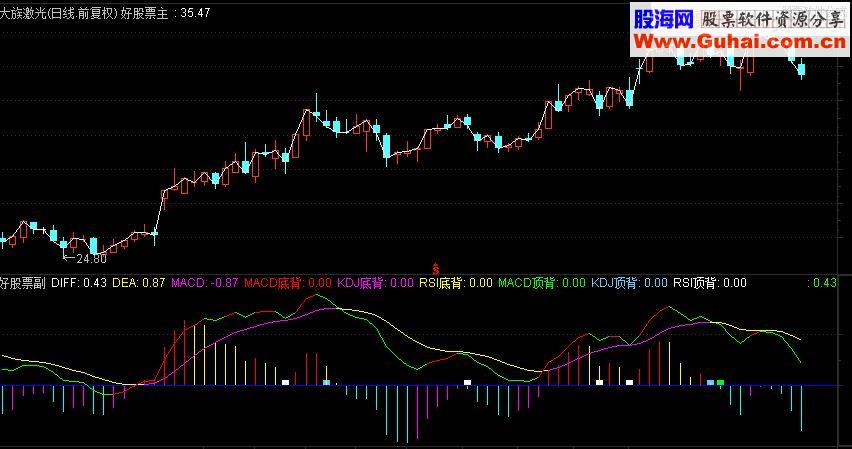This screenshot has height=449, width=852.
Task: Select the stock title 大族激光(日线.前复权)
Action: pyautogui.click(x=59, y=13)
